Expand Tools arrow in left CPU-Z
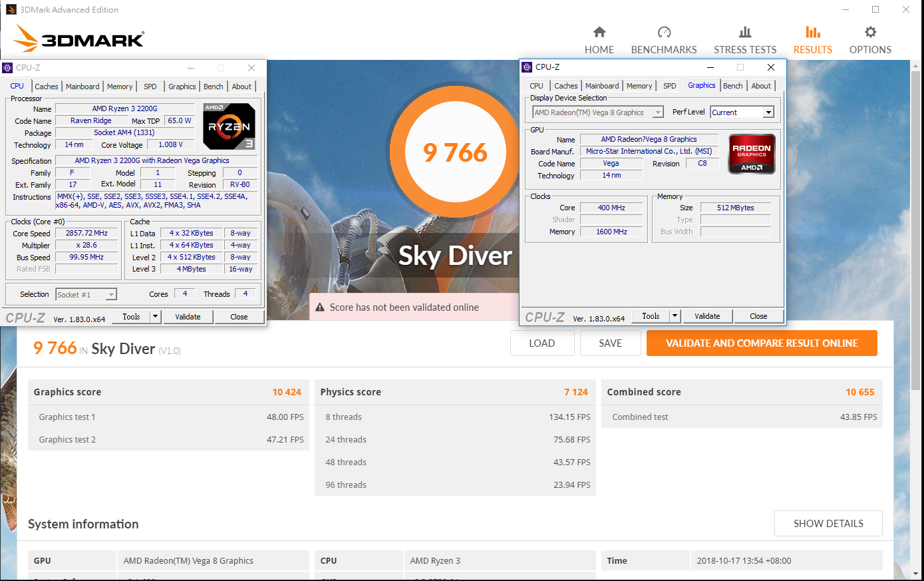924x581 pixels. (x=156, y=317)
